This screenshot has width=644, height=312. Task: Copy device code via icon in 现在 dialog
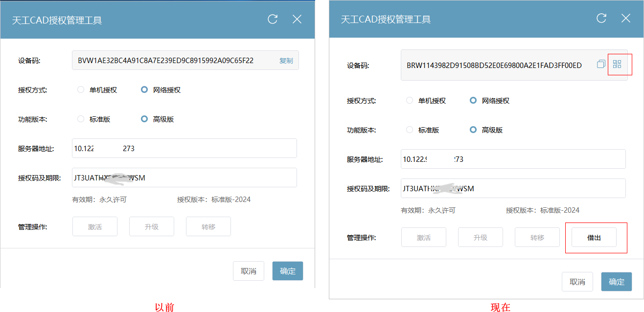[x=601, y=64]
